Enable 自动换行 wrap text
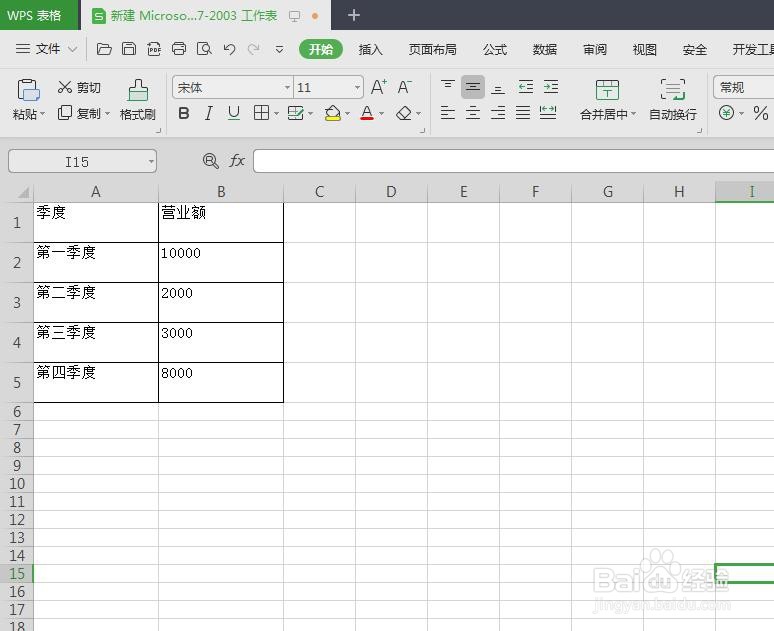 click(672, 100)
